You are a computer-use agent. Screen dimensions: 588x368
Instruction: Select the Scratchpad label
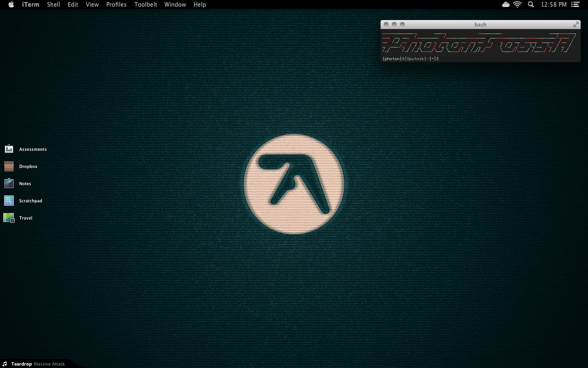[x=31, y=201]
